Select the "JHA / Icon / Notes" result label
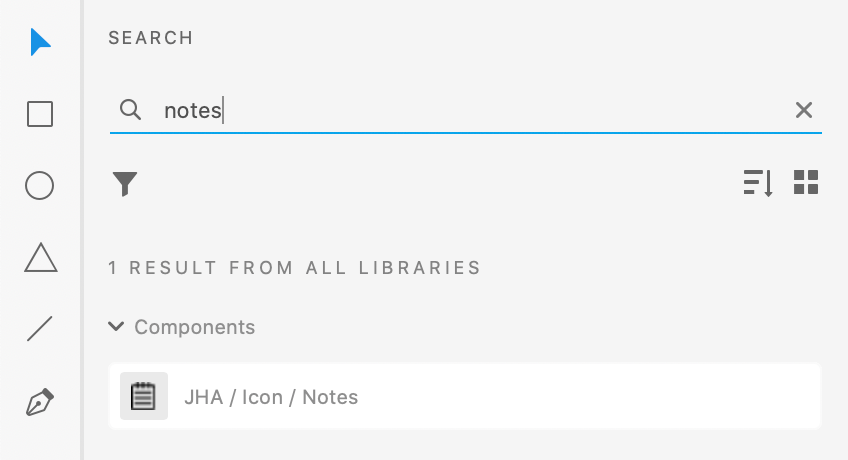Viewport: 848px width, 460px height. coord(271,397)
